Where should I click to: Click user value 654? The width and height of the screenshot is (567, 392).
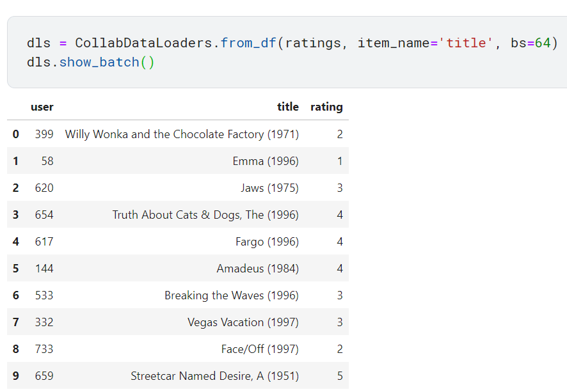tap(44, 215)
